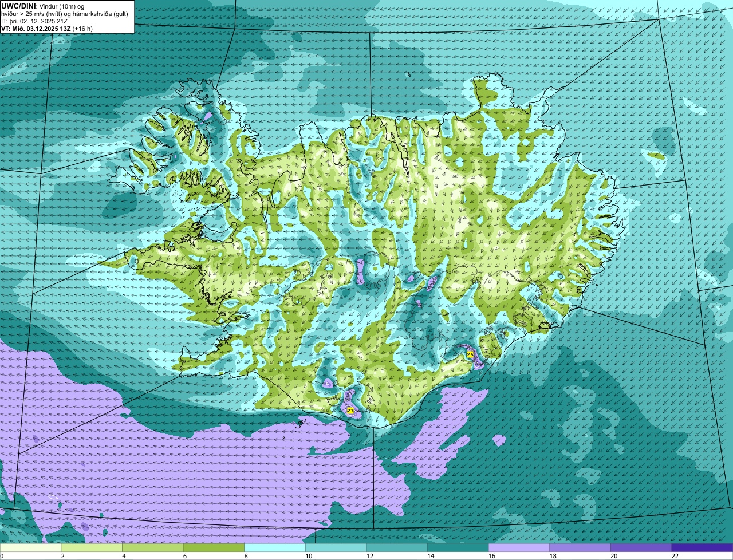The image size is (733, 560).
Task: Click the green 4-6 legend swatch
Action: [x=153, y=547]
